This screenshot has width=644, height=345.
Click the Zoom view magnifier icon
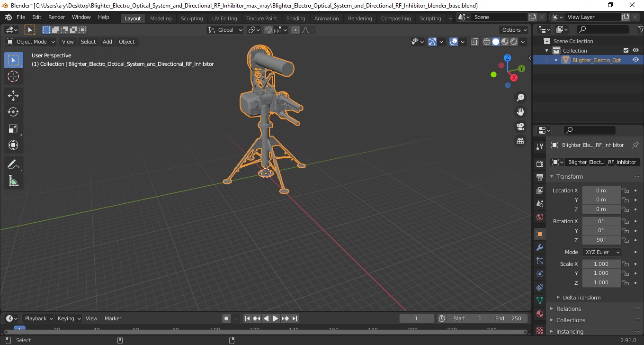tap(520, 98)
